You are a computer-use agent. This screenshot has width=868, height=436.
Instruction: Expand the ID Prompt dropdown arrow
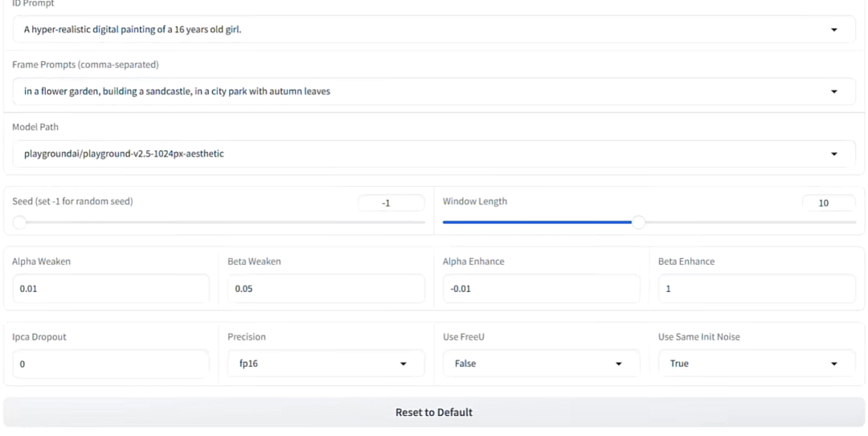pos(833,30)
